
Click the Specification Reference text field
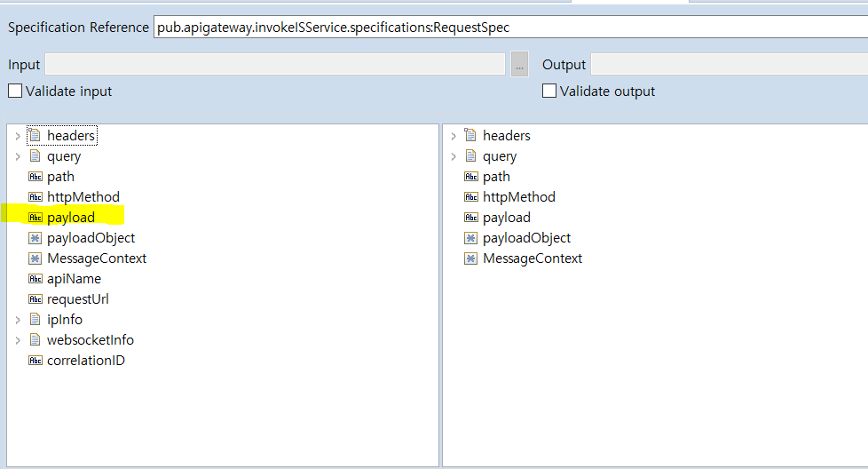pos(510,28)
